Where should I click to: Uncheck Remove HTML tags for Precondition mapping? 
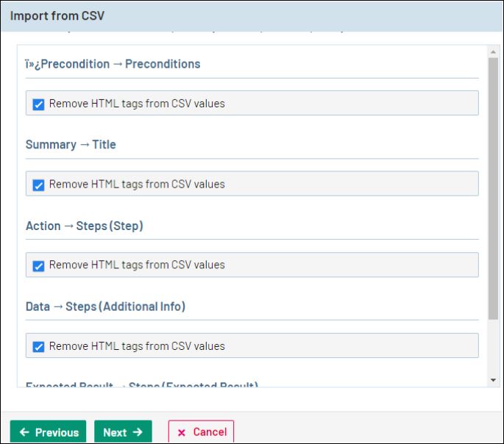pyautogui.click(x=39, y=104)
